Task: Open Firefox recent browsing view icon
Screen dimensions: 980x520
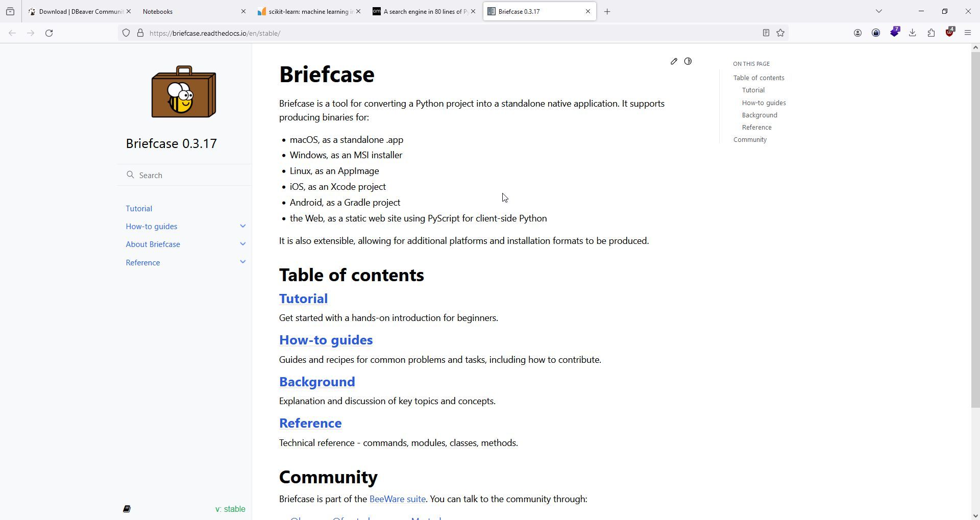Action: pos(10,11)
